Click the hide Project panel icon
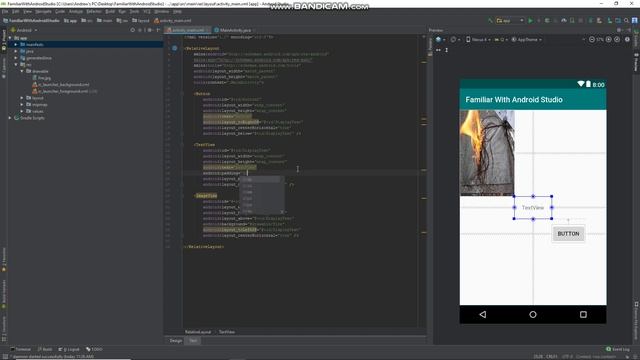The image size is (640, 360). click(158, 30)
